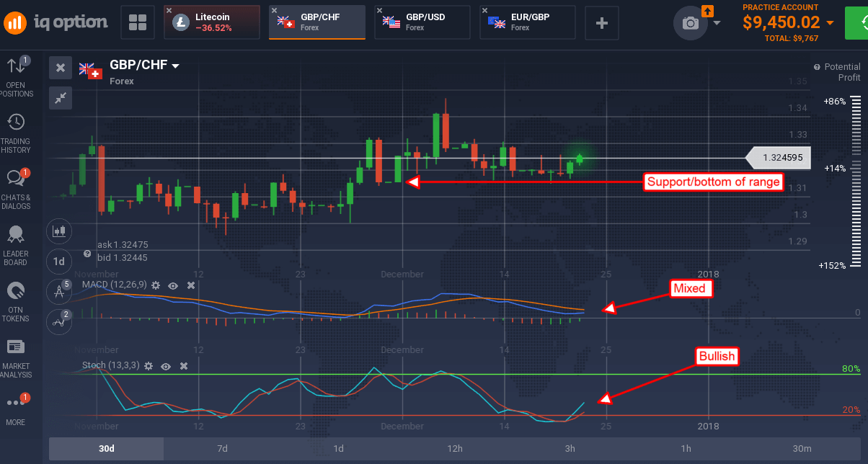The height and width of the screenshot is (464, 868).
Task: Switch to the GBP/USD Forex tab
Action: click(x=422, y=22)
